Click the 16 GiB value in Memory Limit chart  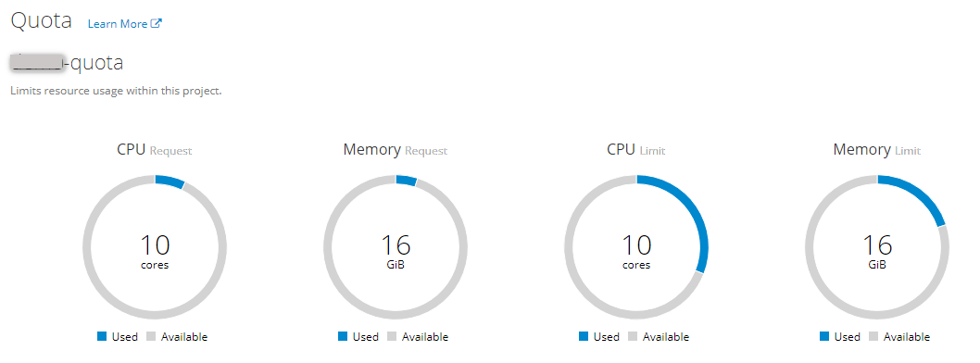coord(877,252)
